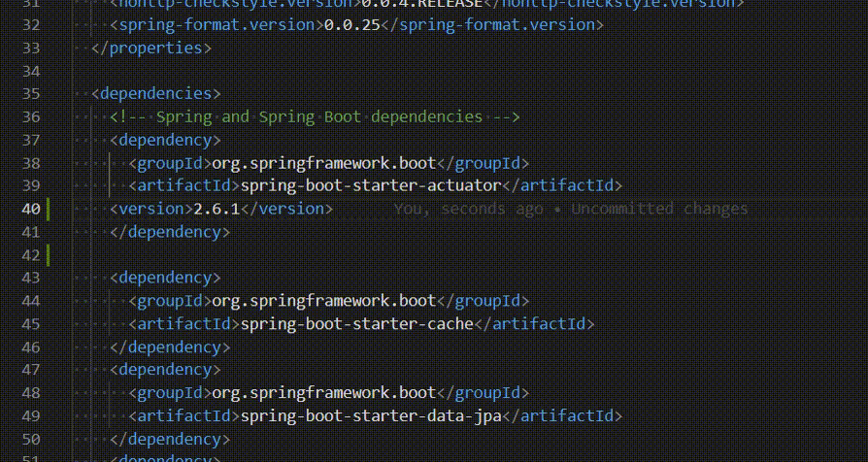Select line number 48 in the gutter

(31, 392)
